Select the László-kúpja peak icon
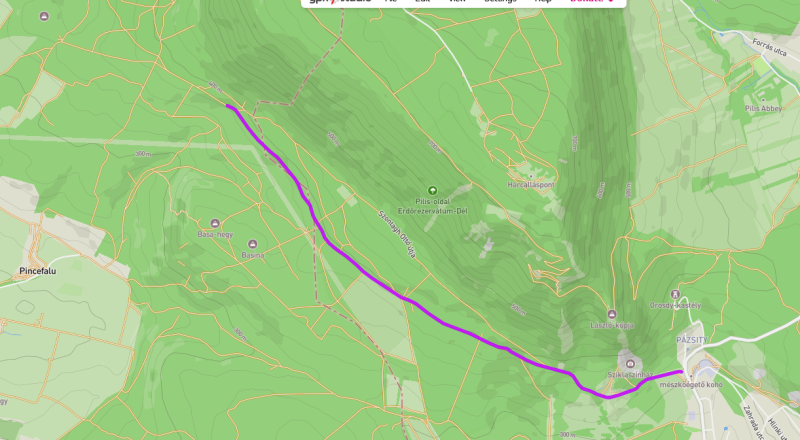Viewport: 800px width, 440px height. (x=612, y=314)
